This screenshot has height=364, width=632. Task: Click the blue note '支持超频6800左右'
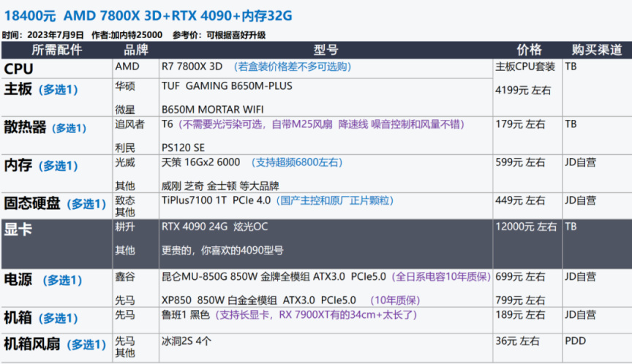point(297,162)
